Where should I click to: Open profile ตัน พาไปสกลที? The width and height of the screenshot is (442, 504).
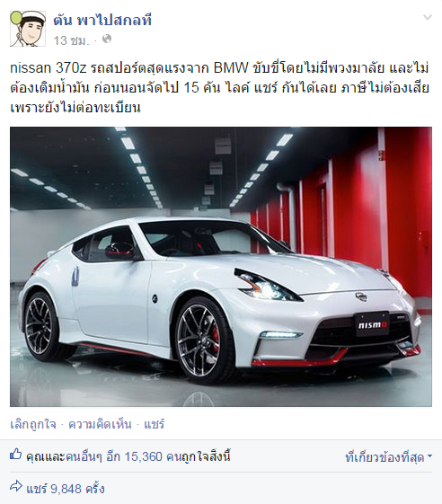(102, 21)
